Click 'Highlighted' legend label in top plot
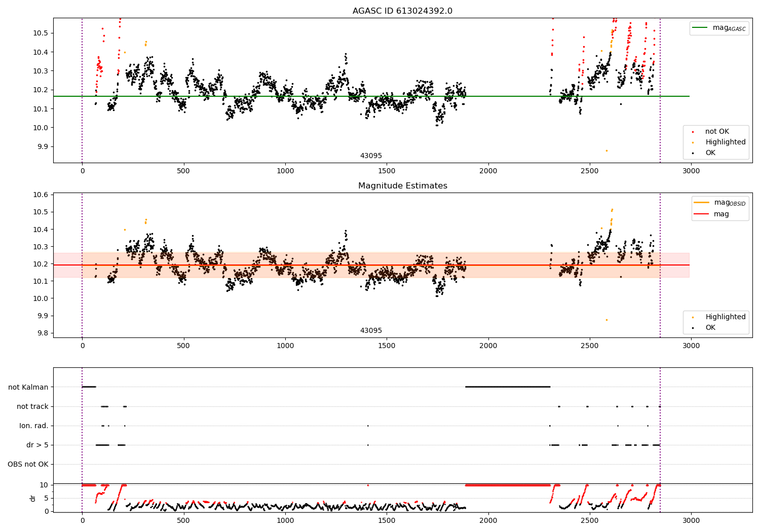760x532 pixels. tap(726, 142)
